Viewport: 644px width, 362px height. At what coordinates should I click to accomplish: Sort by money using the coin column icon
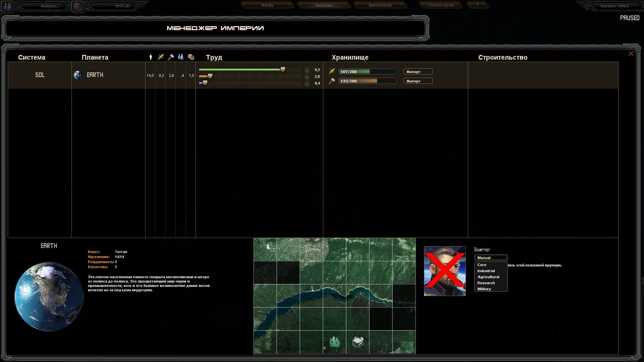pos(191,57)
